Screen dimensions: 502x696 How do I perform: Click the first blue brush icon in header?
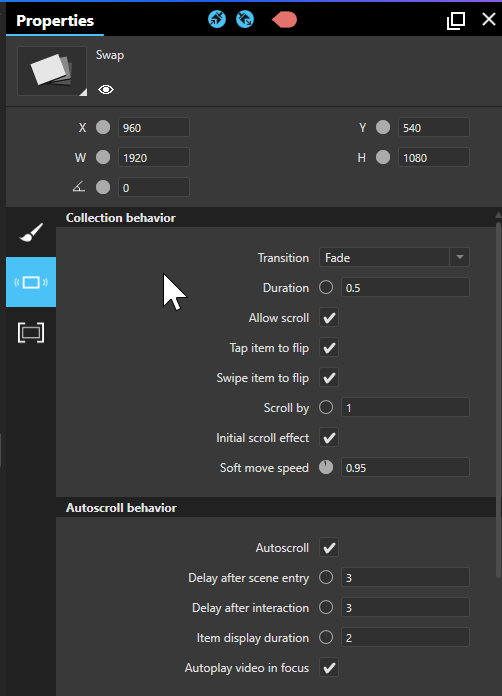coord(217,19)
